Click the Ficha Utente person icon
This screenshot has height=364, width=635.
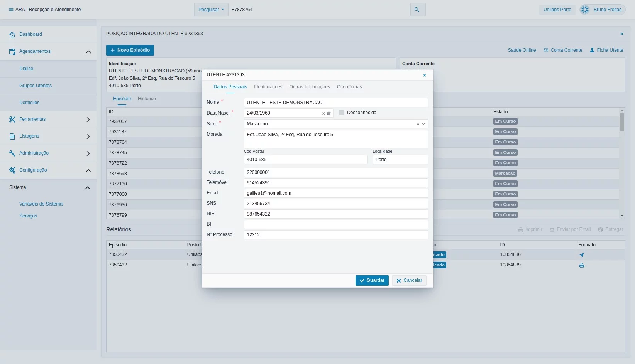coord(592,50)
